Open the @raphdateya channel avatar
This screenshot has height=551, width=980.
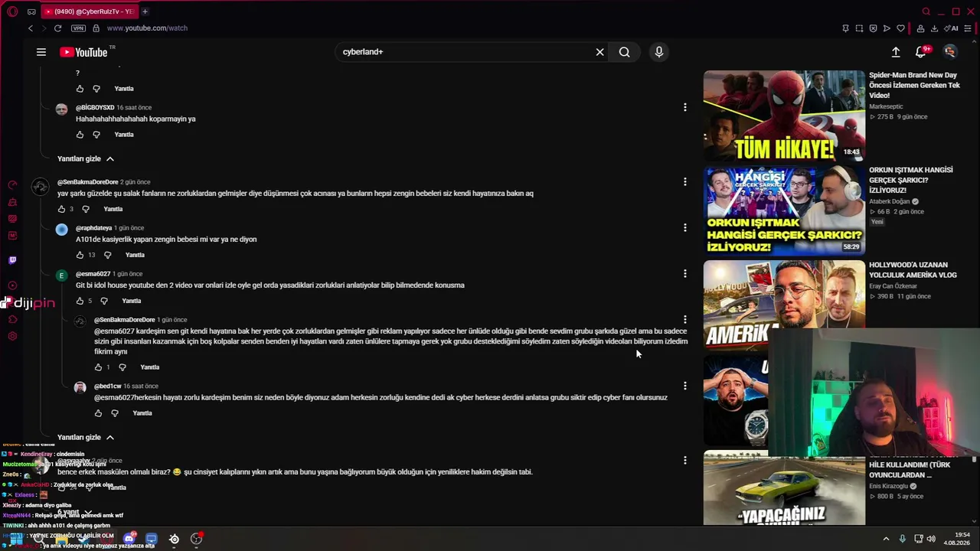tap(62, 230)
